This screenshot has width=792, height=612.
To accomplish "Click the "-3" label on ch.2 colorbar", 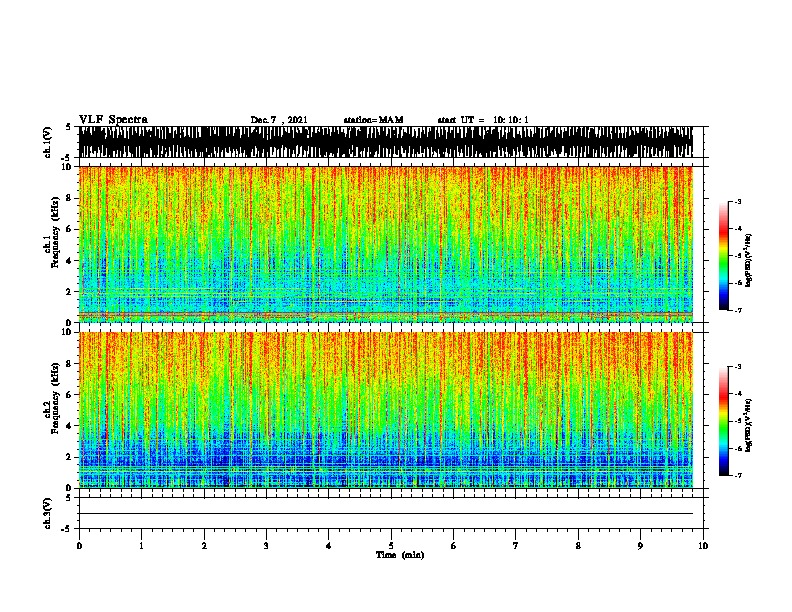I will [738, 367].
